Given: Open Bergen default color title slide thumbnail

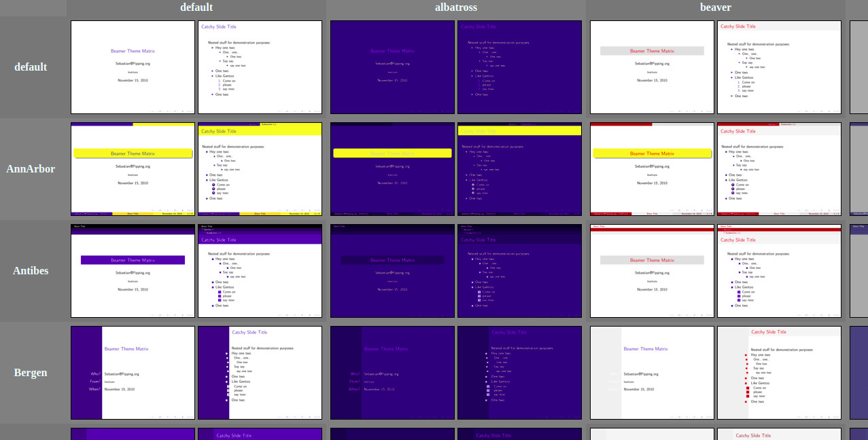Looking at the screenshot, I should pos(133,373).
